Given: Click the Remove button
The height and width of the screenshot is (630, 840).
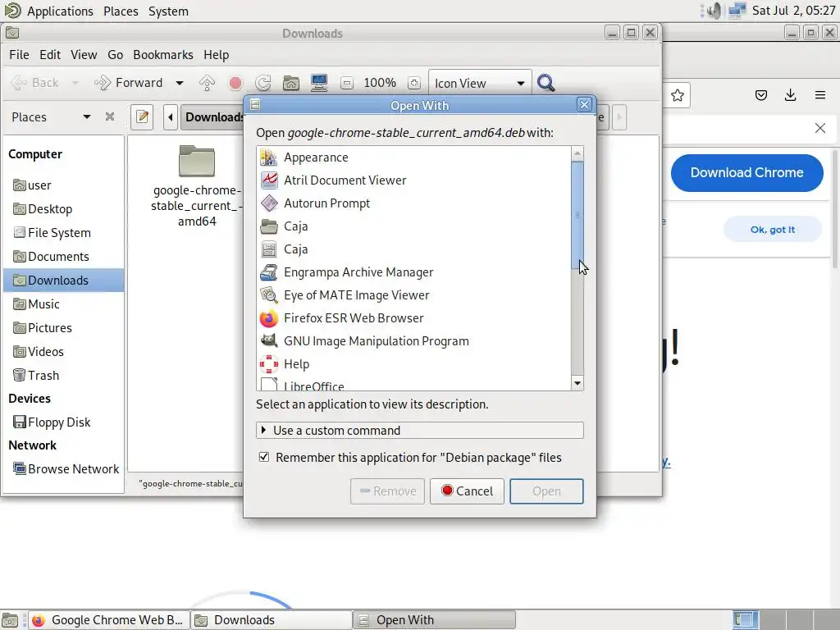Looking at the screenshot, I should click(387, 491).
